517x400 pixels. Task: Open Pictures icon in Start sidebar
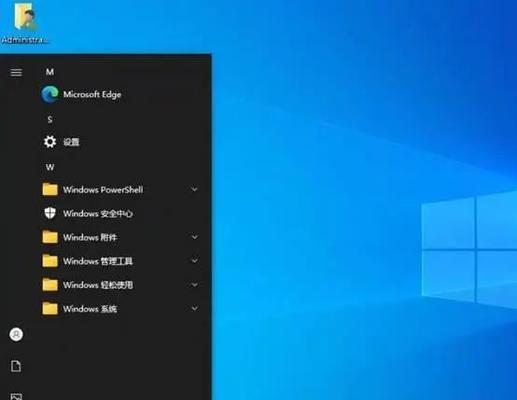coord(16,397)
